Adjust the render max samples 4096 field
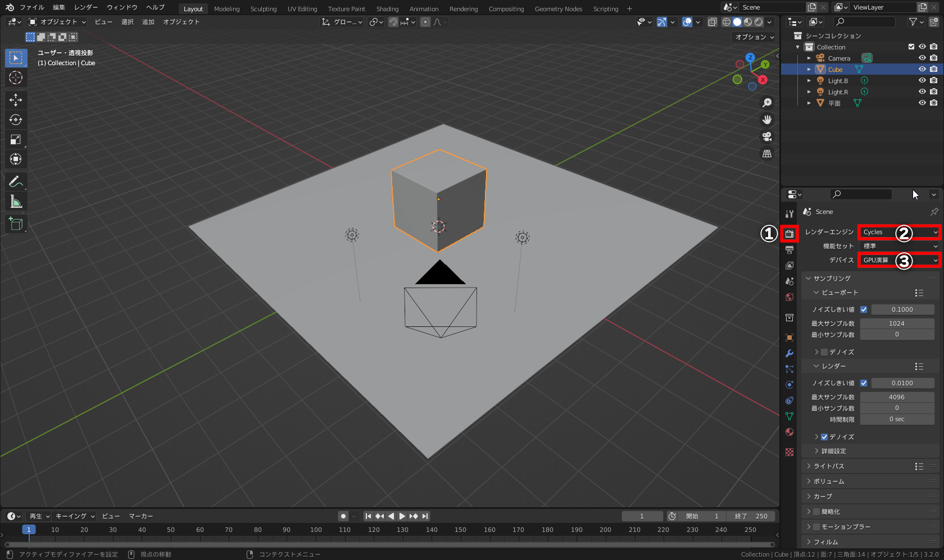 897,397
